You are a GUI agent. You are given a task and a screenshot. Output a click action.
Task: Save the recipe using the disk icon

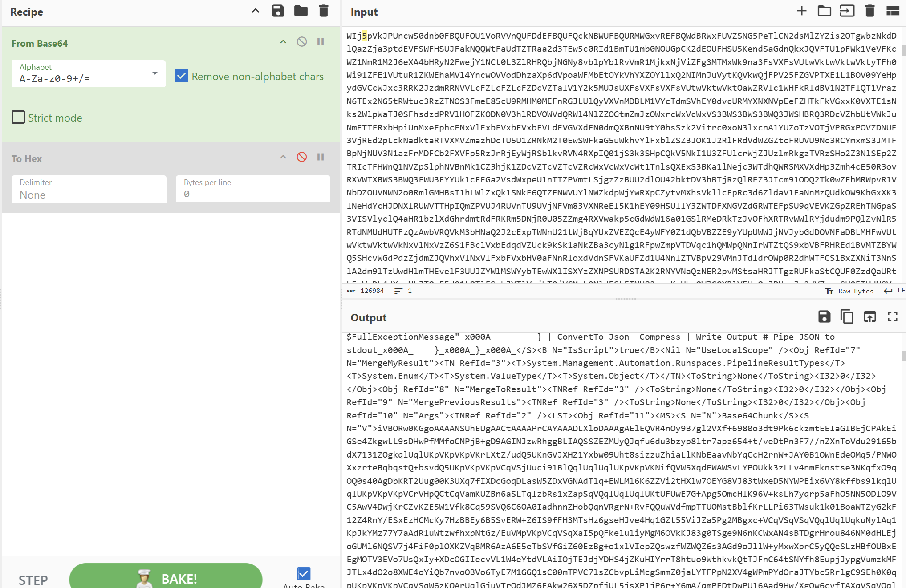pos(278,11)
